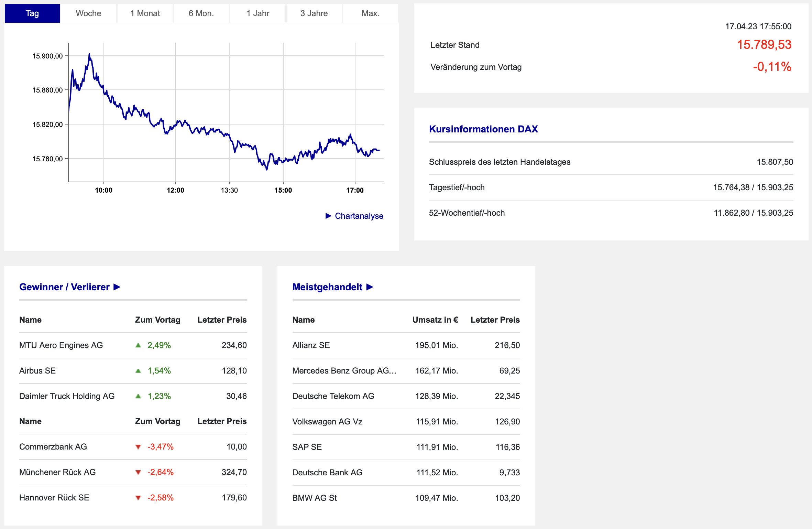Open Gewinner / Verlierer heading link
The width and height of the screenshot is (812, 529).
coord(64,287)
